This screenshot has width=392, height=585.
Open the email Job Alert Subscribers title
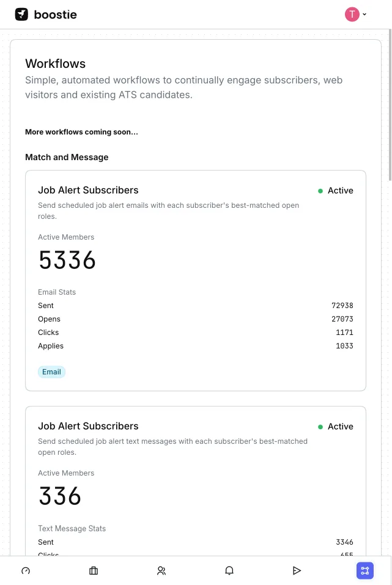(x=88, y=190)
